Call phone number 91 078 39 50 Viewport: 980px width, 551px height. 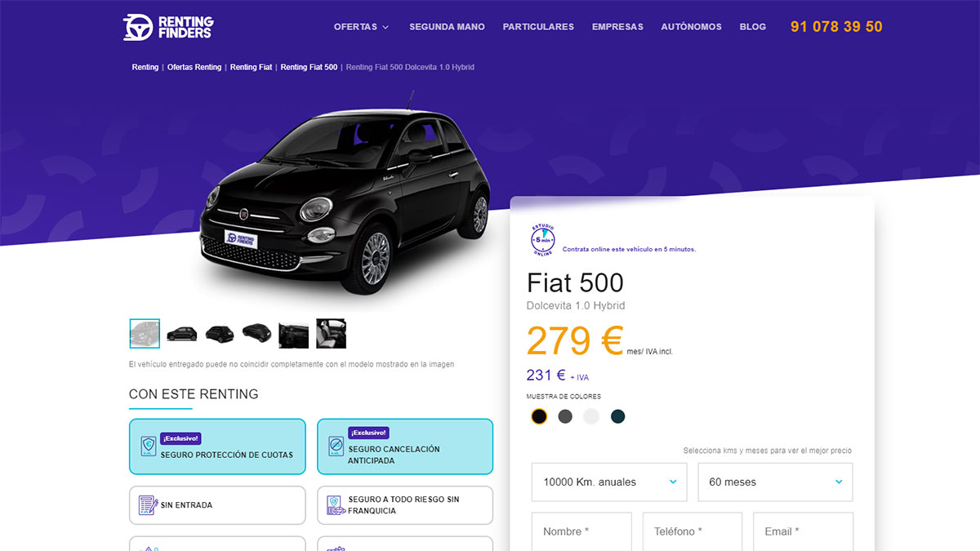[x=836, y=27]
